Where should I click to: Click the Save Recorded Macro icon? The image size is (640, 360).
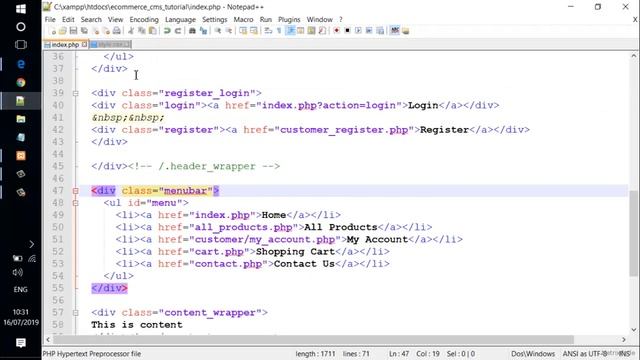(x=380, y=31)
